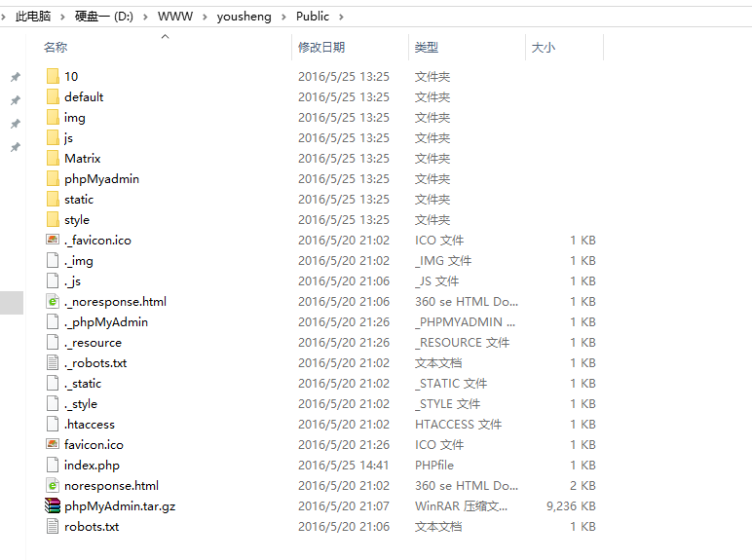Click the icon of the static folder
Screen dimensions: 752x560
53,200
